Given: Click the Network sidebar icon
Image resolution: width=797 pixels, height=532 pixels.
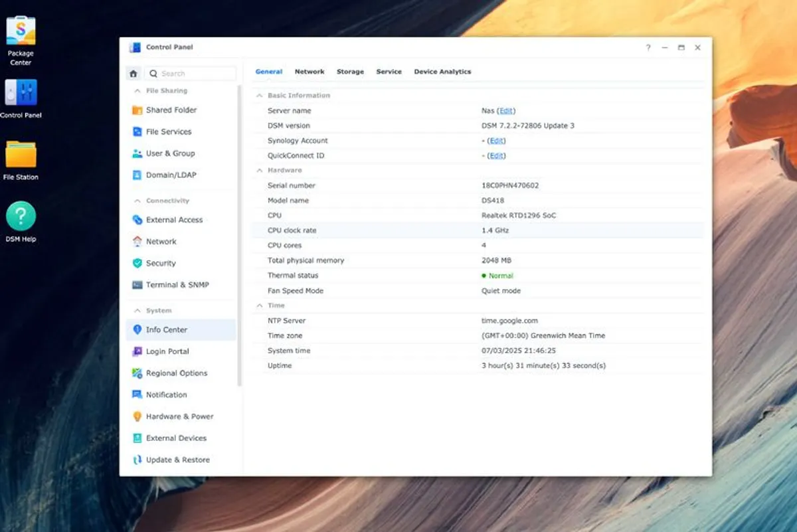Looking at the screenshot, I should [137, 242].
